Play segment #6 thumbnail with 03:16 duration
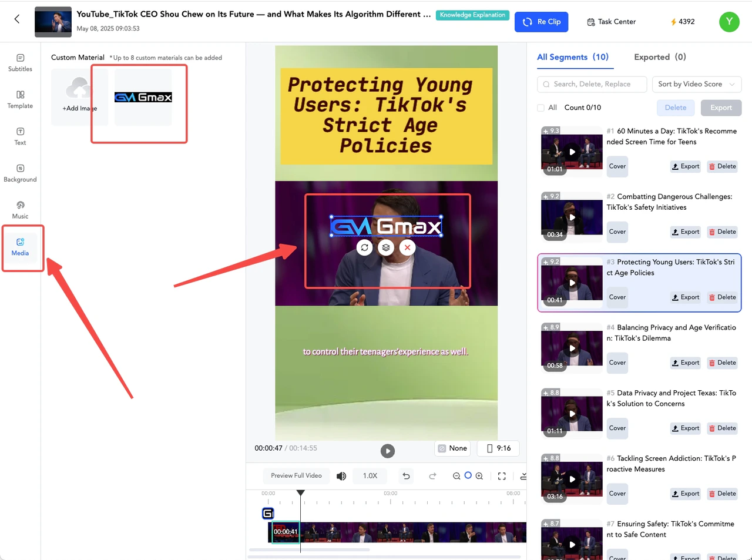This screenshot has height=560, width=752. [x=572, y=479]
